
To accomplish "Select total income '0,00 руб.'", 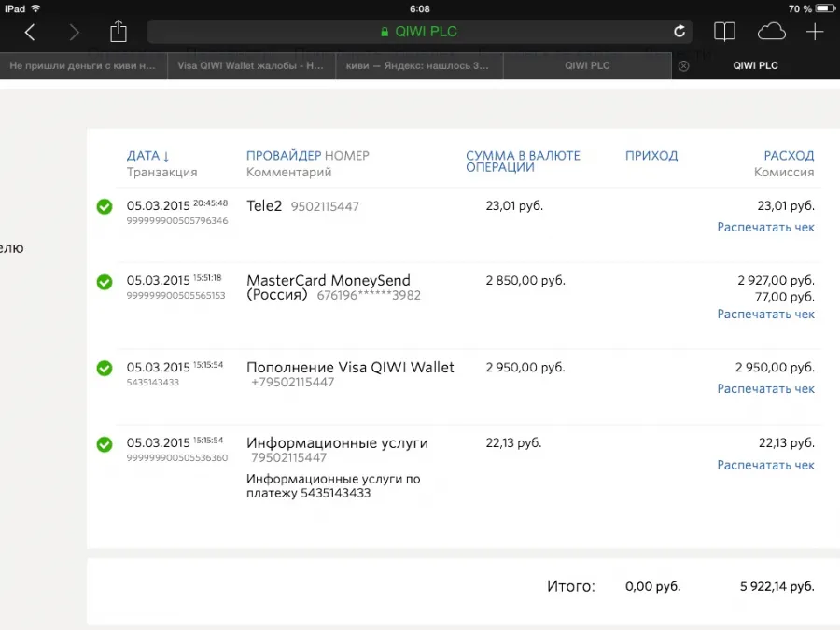I will click(652, 587).
